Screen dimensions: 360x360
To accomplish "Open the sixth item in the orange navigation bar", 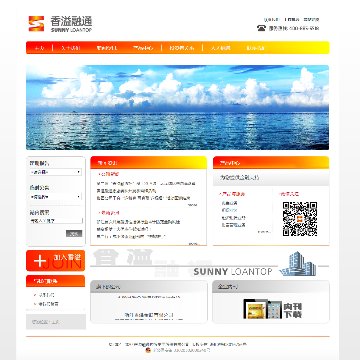I will pyautogui.click(x=220, y=48).
